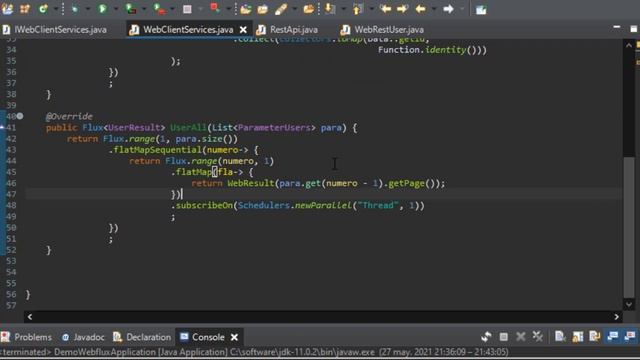Open the New Java Class dropdown arrow

[x=56, y=9]
